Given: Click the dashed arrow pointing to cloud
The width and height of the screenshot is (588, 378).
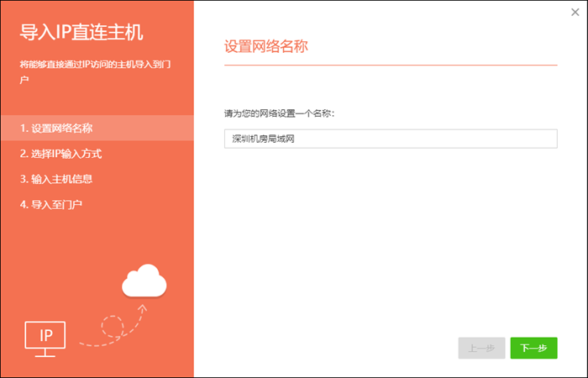Looking at the screenshot, I should 113,323.
